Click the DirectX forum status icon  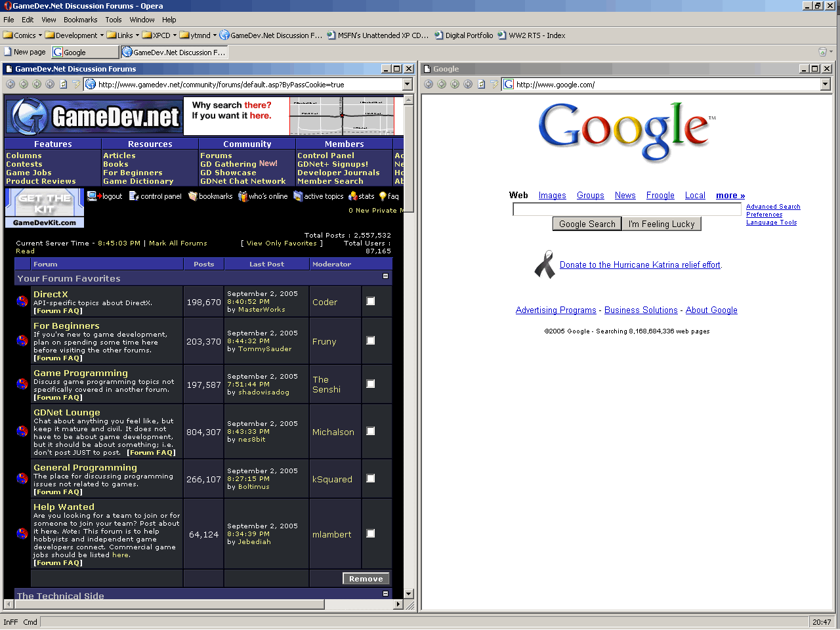(x=22, y=301)
